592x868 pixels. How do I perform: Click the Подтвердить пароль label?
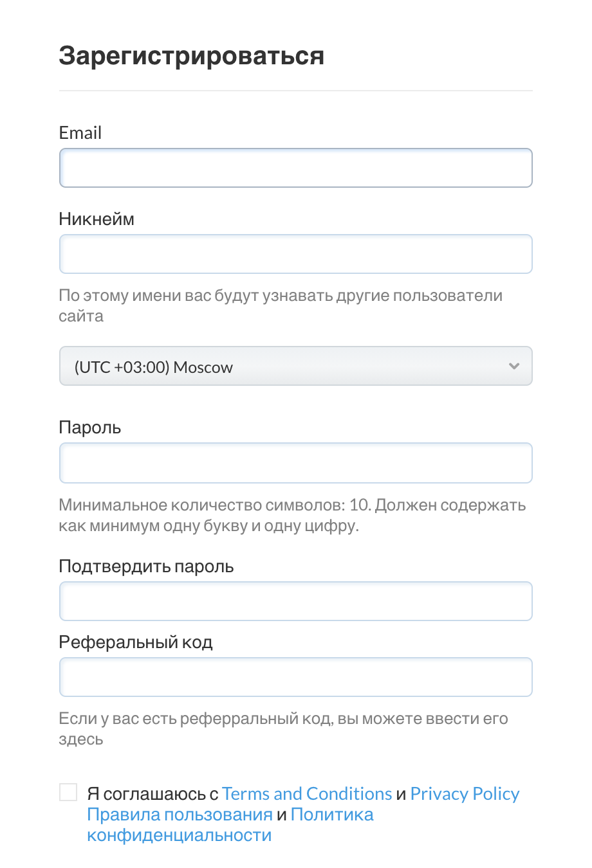point(146,566)
